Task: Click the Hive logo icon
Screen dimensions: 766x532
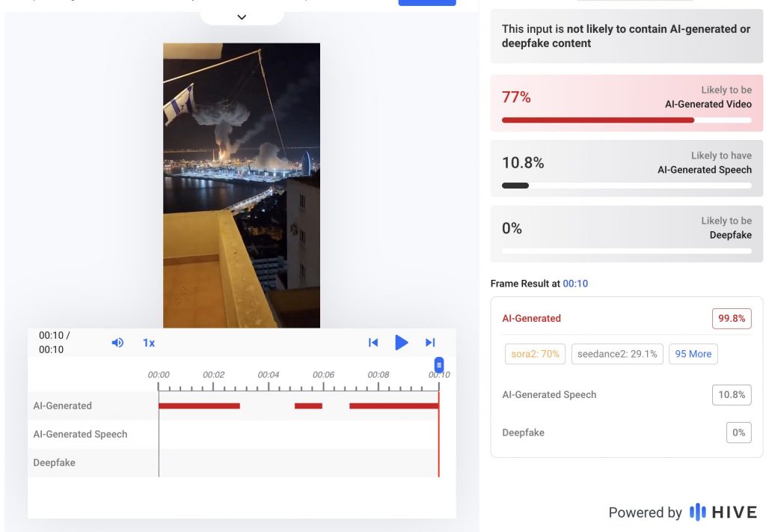Action: tap(697, 512)
